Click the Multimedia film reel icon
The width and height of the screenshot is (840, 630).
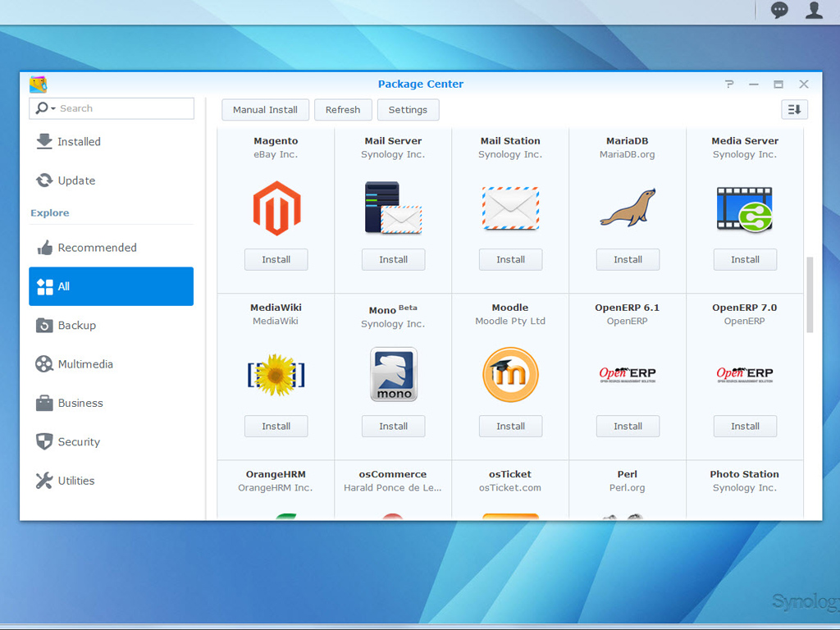tap(44, 364)
